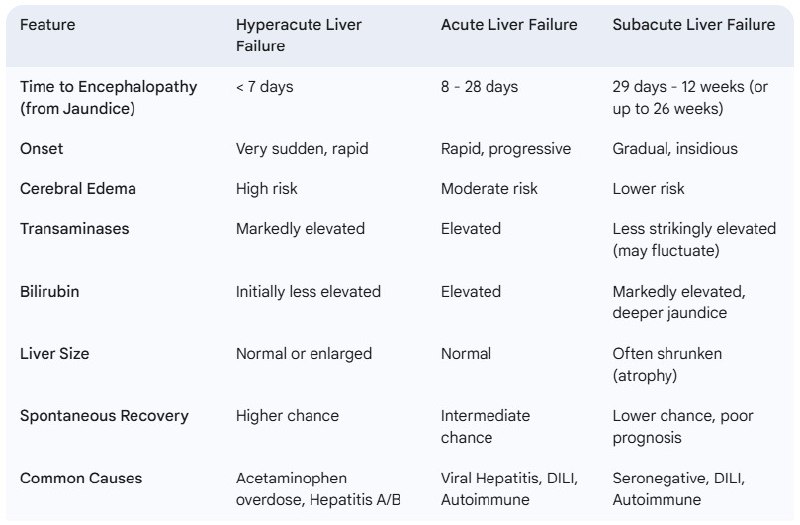The width and height of the screenshot is (800, 525).
Task: Click the 'Higher chance' cell
Action: tap(287, 416)
